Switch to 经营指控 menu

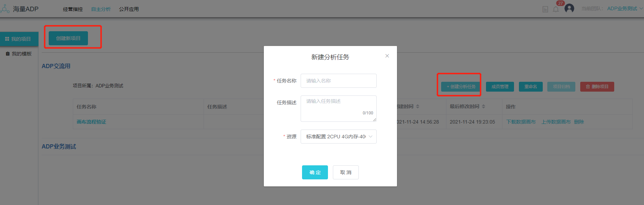tap(73, 9)
